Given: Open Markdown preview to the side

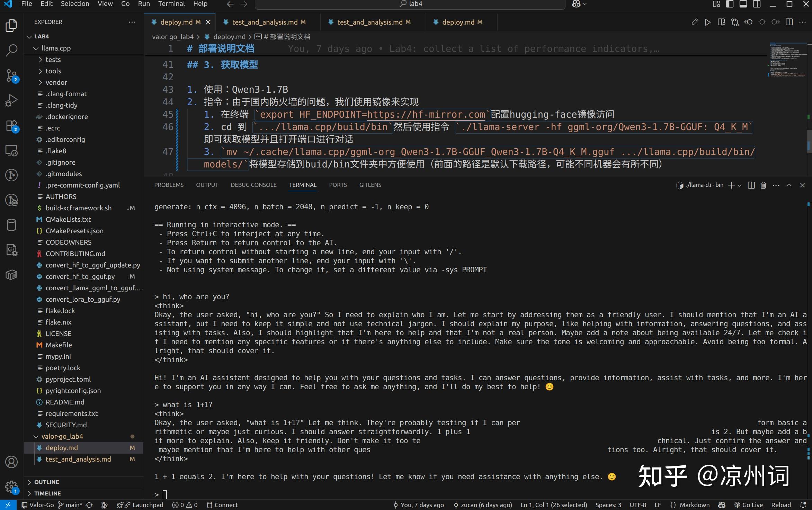Looking at the screenshot, I should (x=722, y=22).
